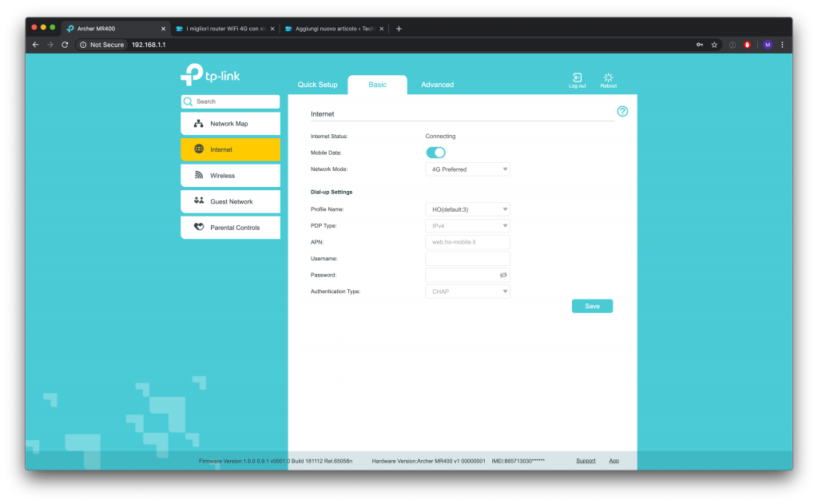Image resolution: width=818 pixels, height=504 pixels.
Task: Switch to the Quick Setup tab
Action: 317,85
